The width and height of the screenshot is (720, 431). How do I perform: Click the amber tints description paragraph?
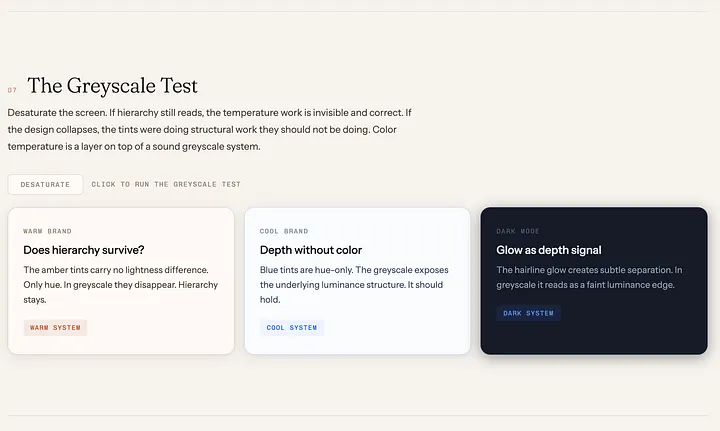[121, 285]
